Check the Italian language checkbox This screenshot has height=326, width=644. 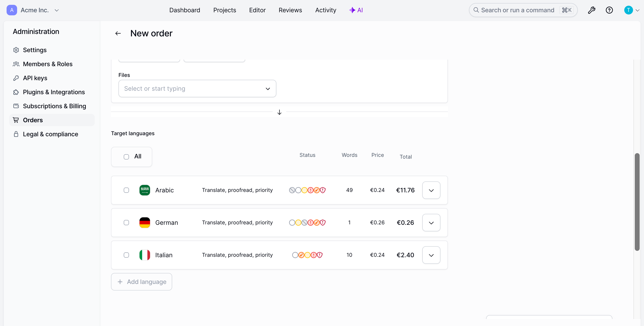point(126,255)
